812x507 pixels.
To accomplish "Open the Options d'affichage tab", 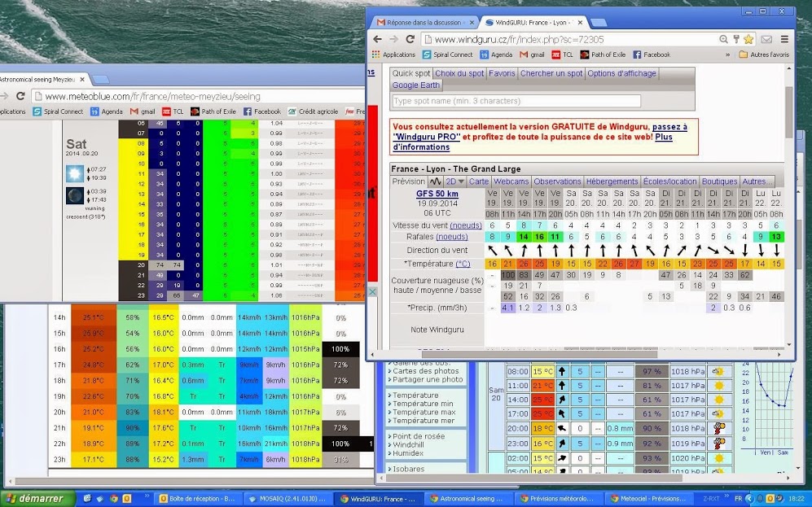I will tap(621, 73).
